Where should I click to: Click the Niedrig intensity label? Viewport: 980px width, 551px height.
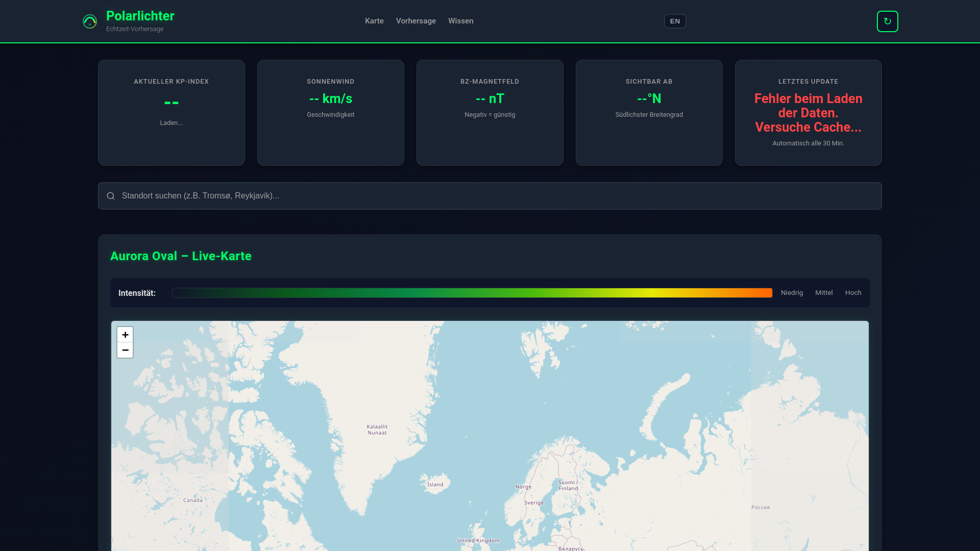792,293
